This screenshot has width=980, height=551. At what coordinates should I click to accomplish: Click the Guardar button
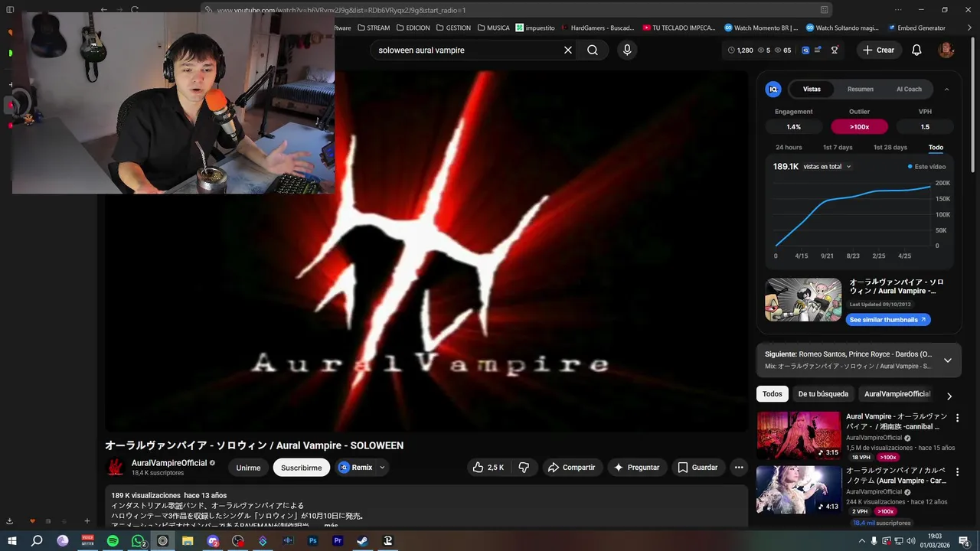pos(697,468)
